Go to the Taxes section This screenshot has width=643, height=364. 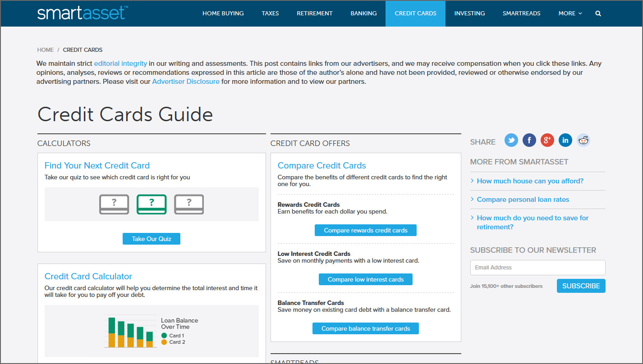point(270,14)
